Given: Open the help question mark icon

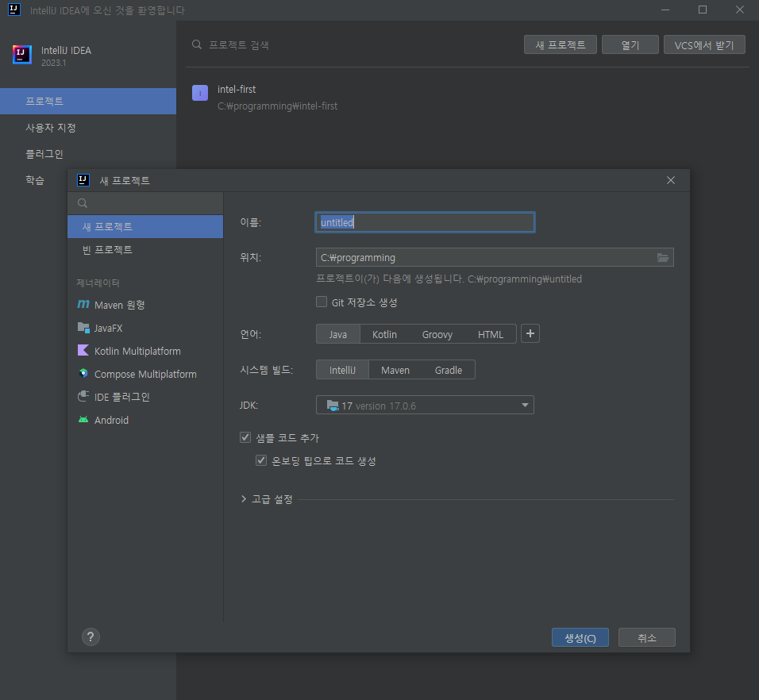Looking at the screenshot, I should pos(91,637).
